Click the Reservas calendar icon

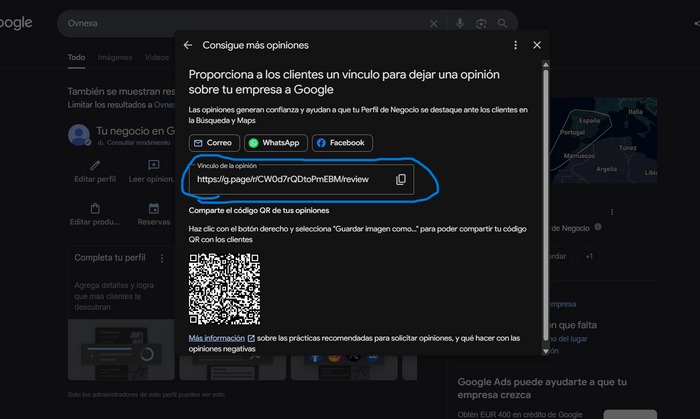[x=154, y=208]
